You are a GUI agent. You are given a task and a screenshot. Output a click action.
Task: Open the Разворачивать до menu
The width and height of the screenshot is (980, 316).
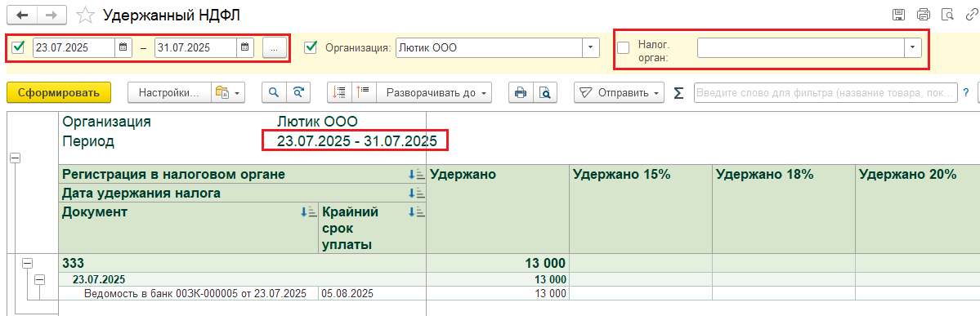[x=434, y=92]
